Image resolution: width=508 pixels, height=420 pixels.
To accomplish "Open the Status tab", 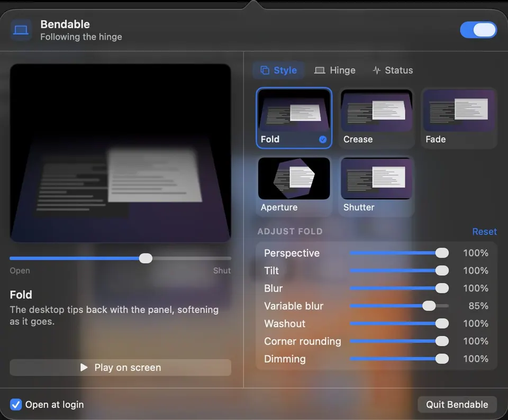I will coord(393,70).
